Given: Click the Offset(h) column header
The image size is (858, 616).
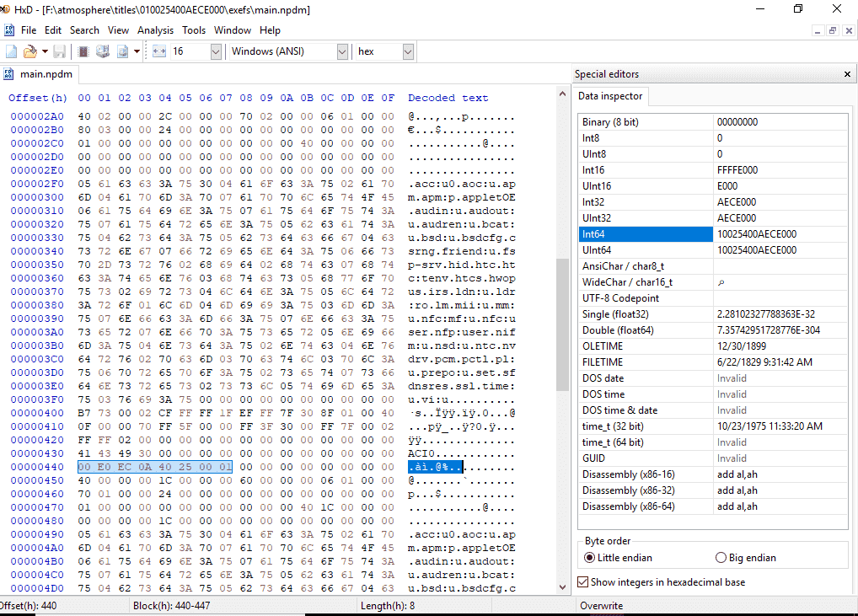Looking at the screenshot, I should 38,98.
